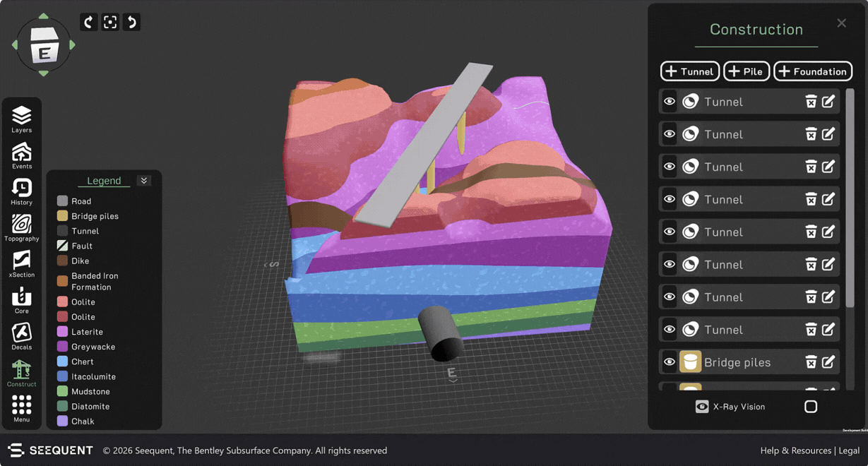Open the Legal link
The height and width of the screenshot is (466, 868).
tap(849, 450)
